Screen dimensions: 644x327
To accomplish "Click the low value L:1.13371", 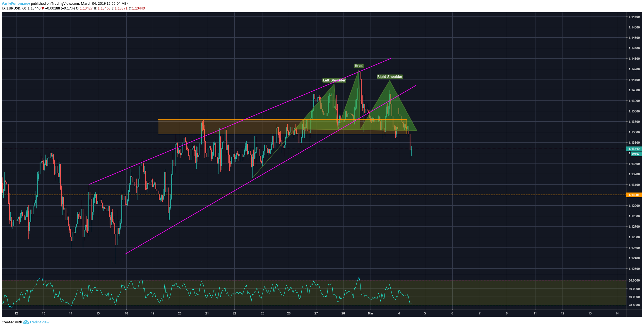I will [x=119, y=8].
